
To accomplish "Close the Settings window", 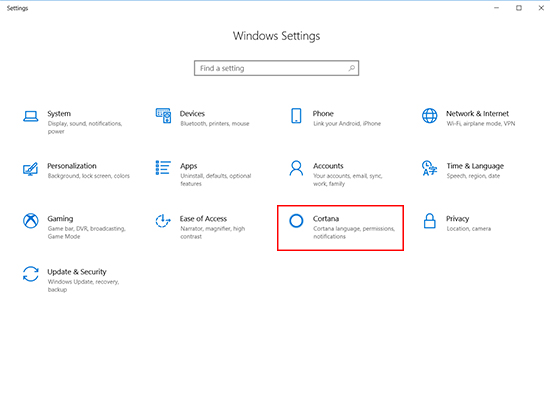I will tap(541, 8).
